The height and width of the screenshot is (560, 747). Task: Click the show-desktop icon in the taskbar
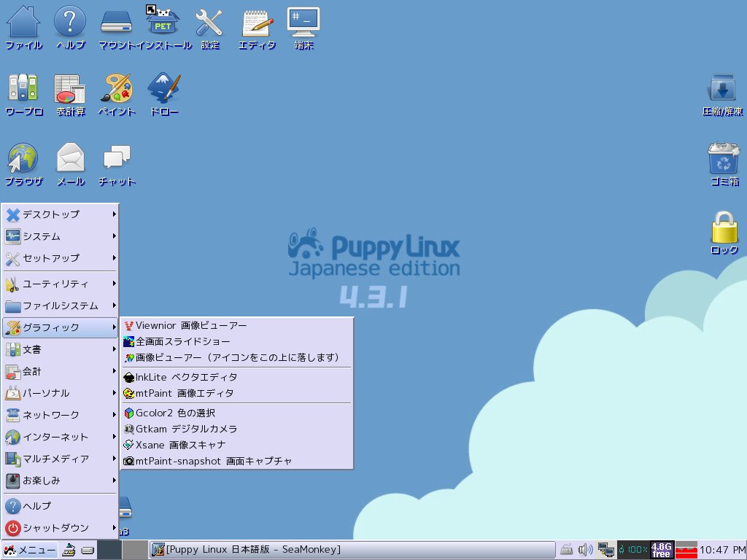click(69, 550)
